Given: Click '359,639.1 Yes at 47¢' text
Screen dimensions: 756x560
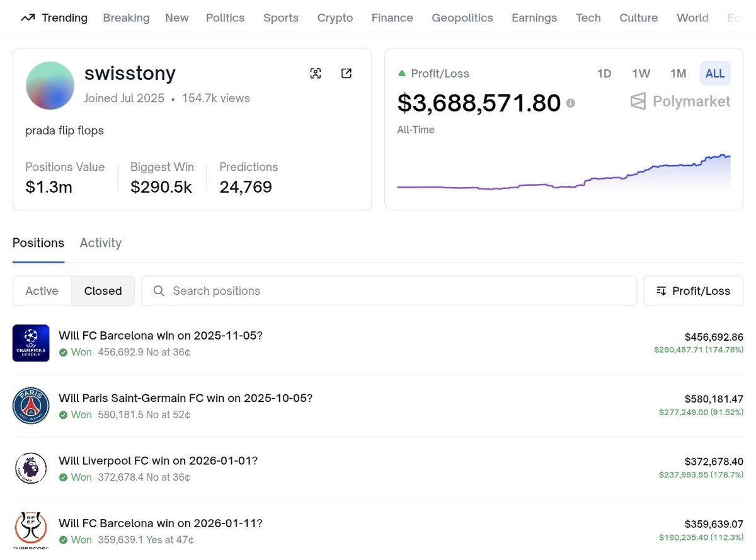Looking at the screenshot, I should pos(146,540).
